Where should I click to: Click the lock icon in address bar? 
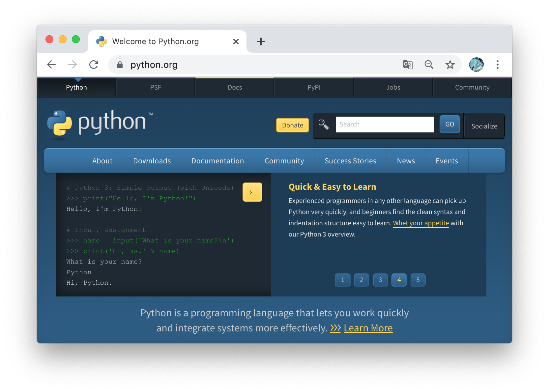(x=120, y=65)
